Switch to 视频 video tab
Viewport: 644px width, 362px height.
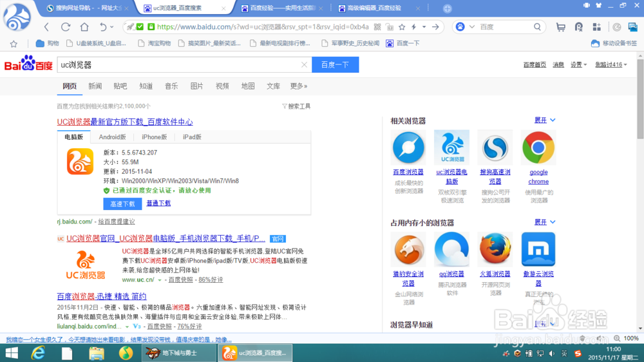222,86
